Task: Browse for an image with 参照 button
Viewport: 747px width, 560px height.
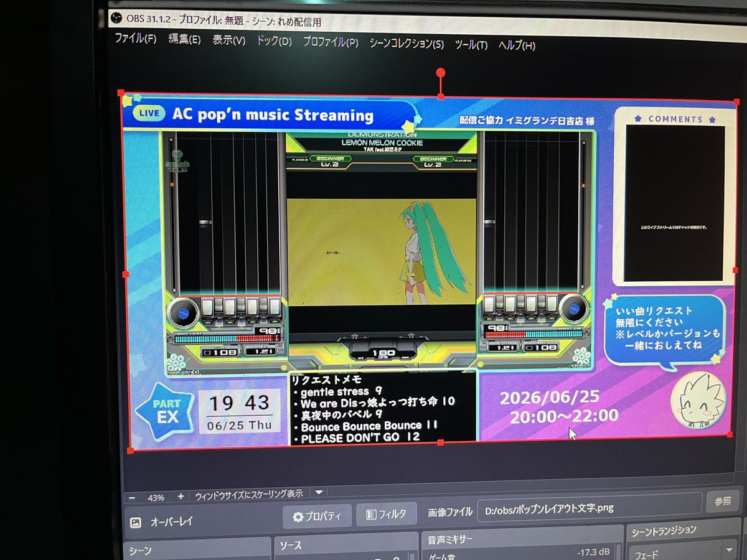Action: (722, 502)
